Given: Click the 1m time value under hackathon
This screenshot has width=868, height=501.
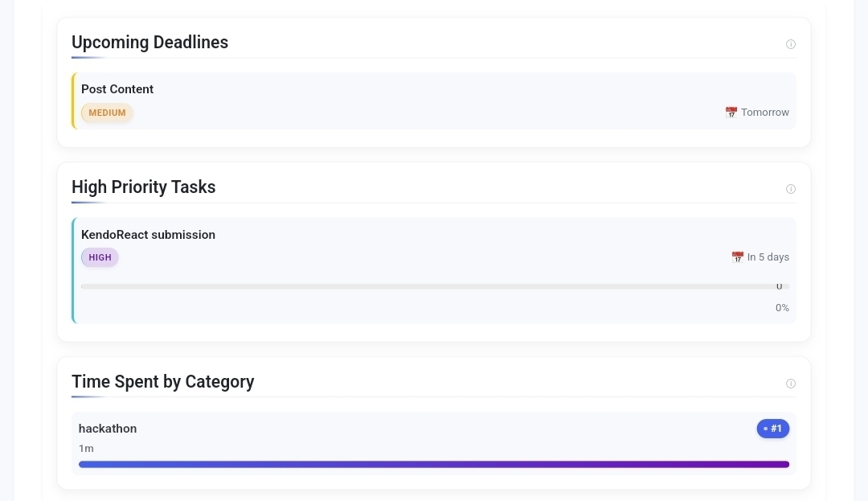Looking at the screenshot, I should (x=86, y=449).
